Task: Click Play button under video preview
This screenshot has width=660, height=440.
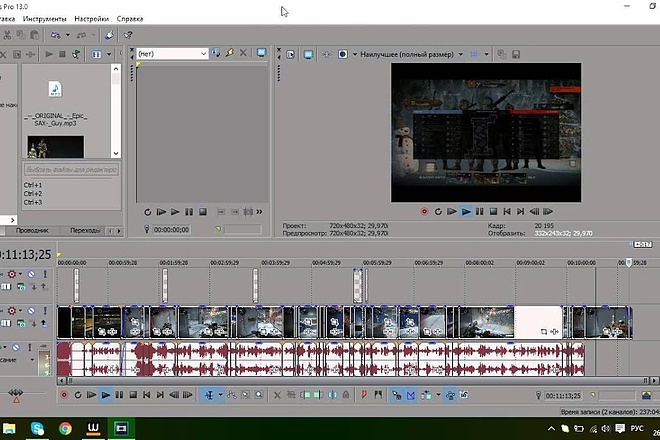Action: pos(466,211)
